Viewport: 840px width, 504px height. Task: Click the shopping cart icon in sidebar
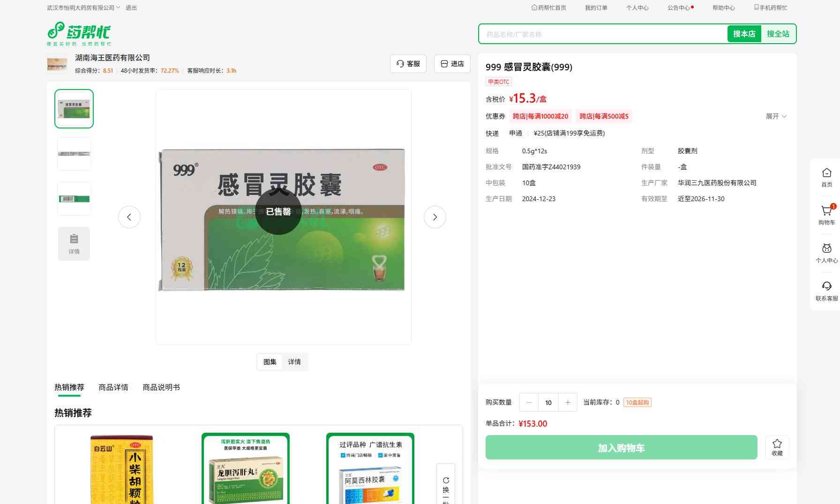tap(826, 211)
